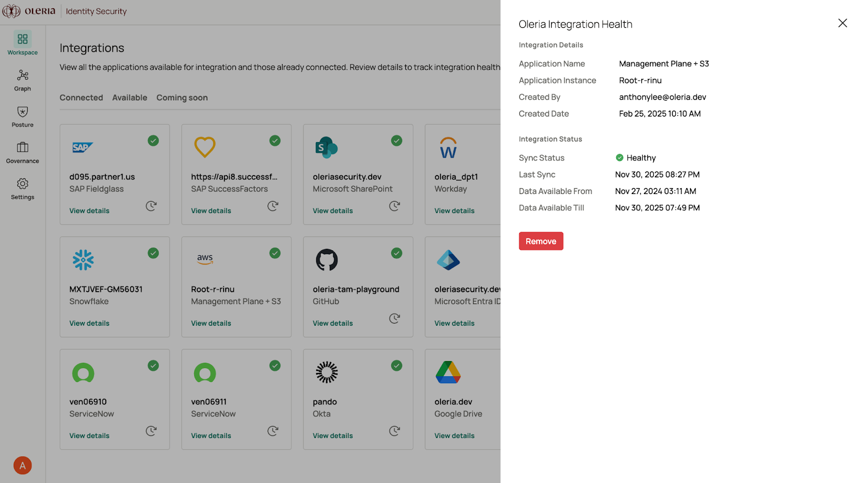Viewport: 868px width, 483px height.
Task: Switch to the Coming soon tab
Action: (182, 98)
